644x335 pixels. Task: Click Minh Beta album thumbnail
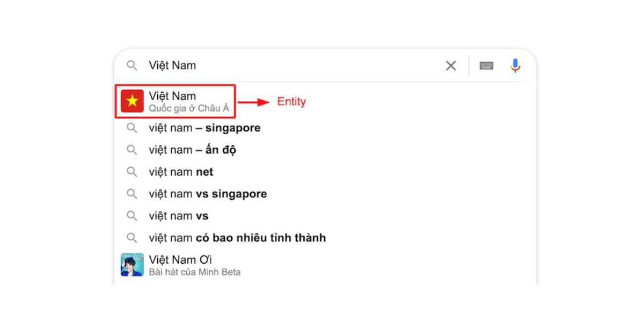tap(132, 265)
